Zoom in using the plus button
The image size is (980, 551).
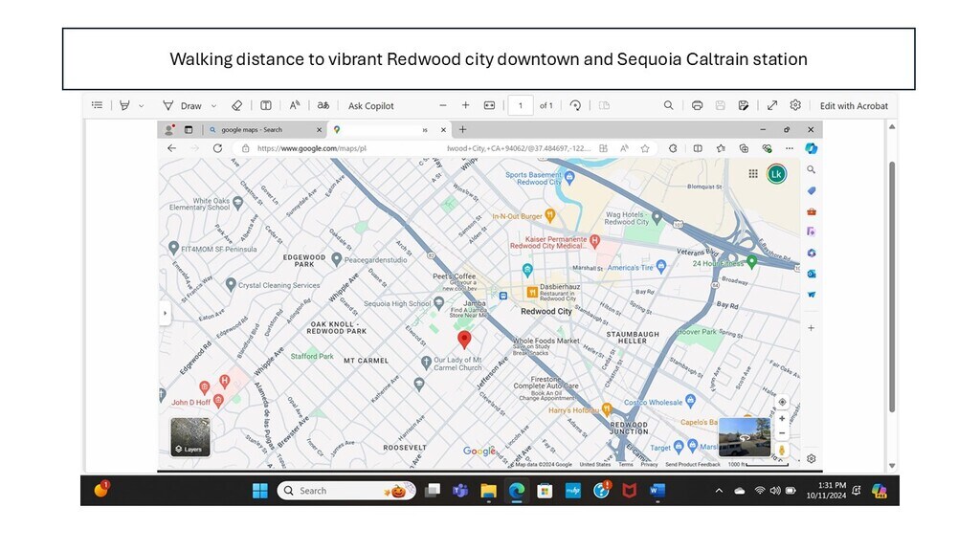[465, 105]
